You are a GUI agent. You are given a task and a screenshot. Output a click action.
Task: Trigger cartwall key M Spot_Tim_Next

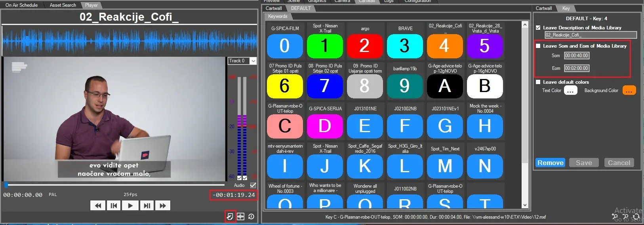445,166
